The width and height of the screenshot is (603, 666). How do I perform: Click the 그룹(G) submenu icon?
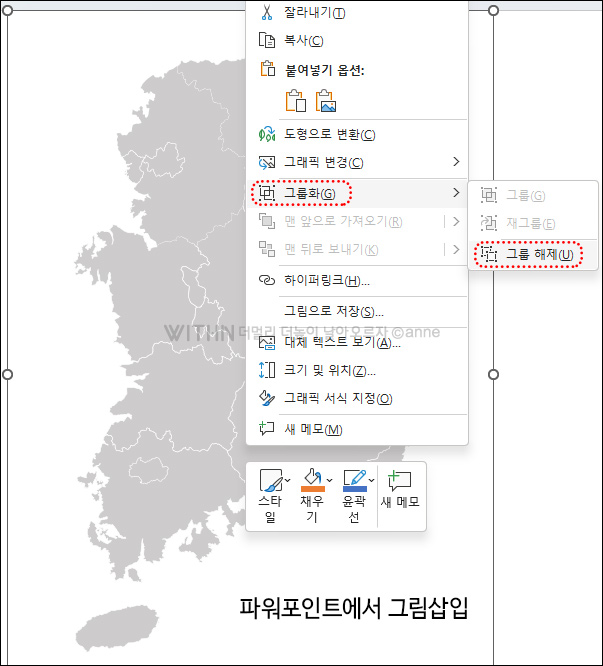(489, 195)
